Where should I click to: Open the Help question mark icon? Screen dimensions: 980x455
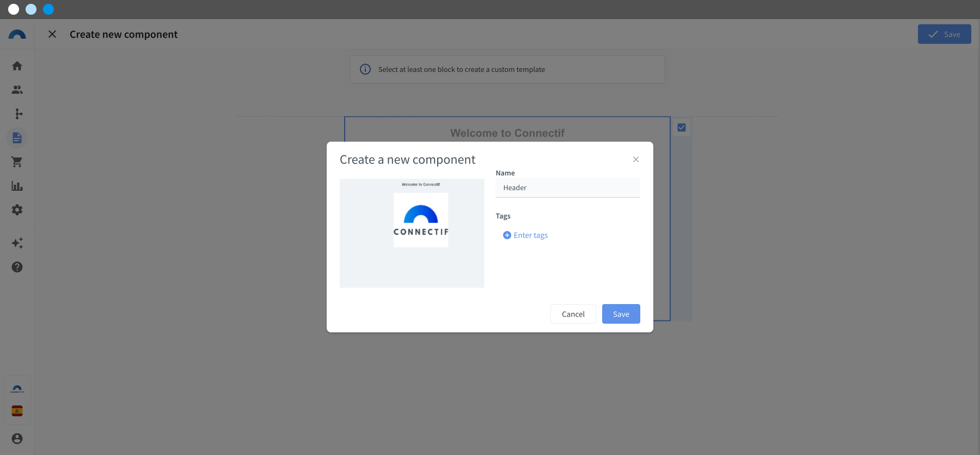tap(17, 267)
